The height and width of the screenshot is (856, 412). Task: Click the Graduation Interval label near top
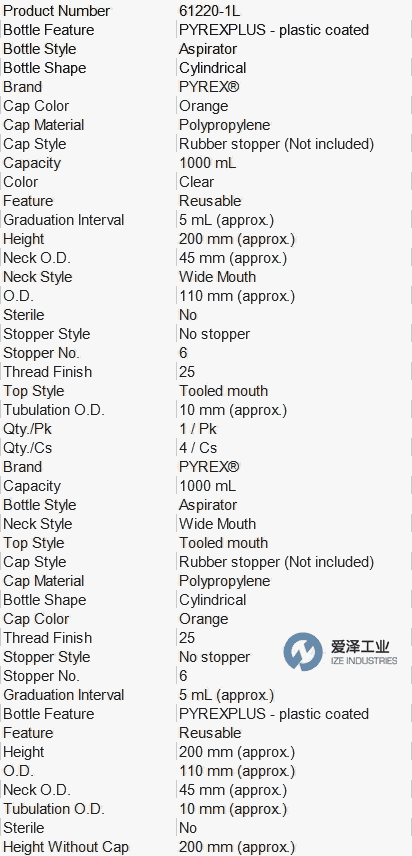64,220
